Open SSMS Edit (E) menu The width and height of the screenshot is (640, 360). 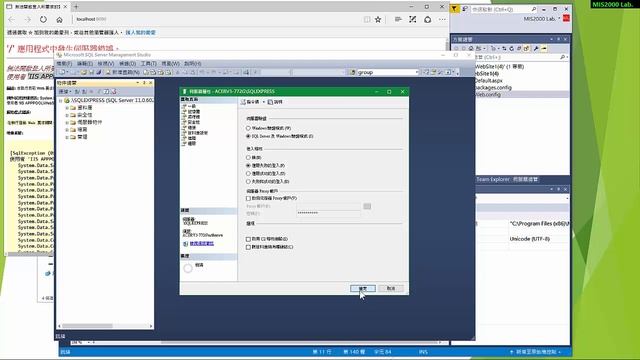(85, 64)
